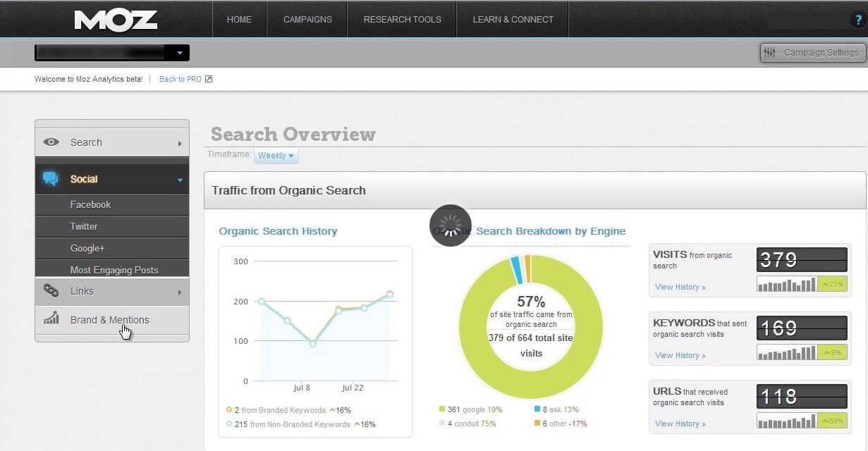Open the Search sidebar section
Image resolution: width=868 pixels, height=451 pixels.
point(112,142)
